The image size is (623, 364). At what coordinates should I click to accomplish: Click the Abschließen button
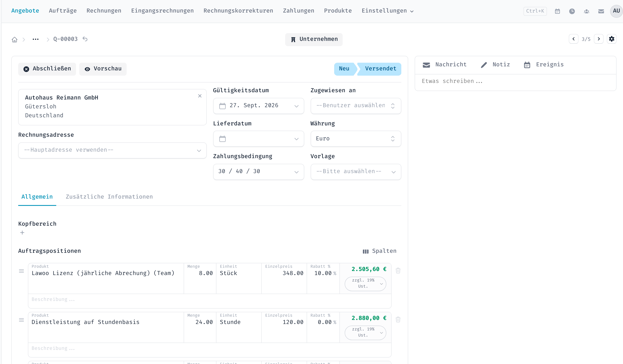coord(47,69)
